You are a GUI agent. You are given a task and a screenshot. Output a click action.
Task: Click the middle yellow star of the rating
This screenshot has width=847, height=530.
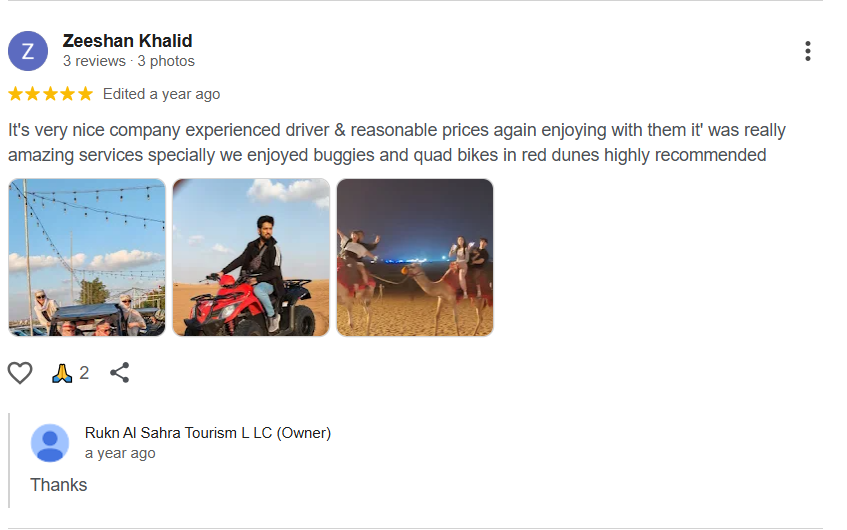(50, 94)
